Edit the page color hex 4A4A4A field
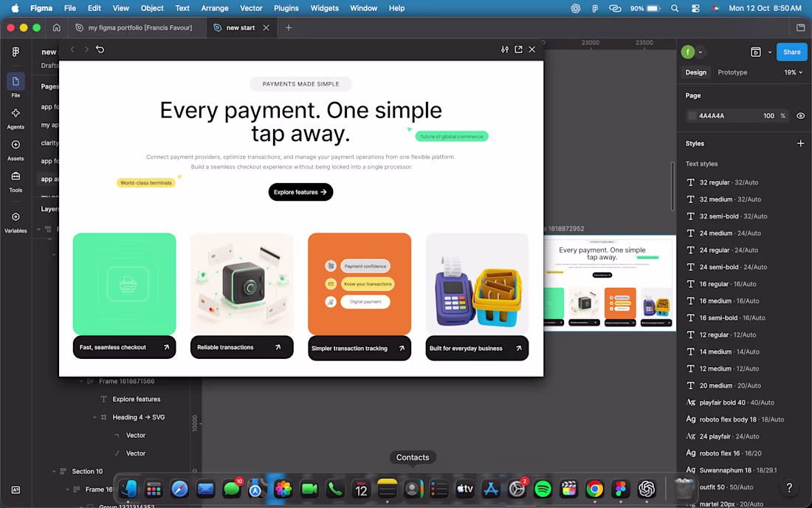 712,116
